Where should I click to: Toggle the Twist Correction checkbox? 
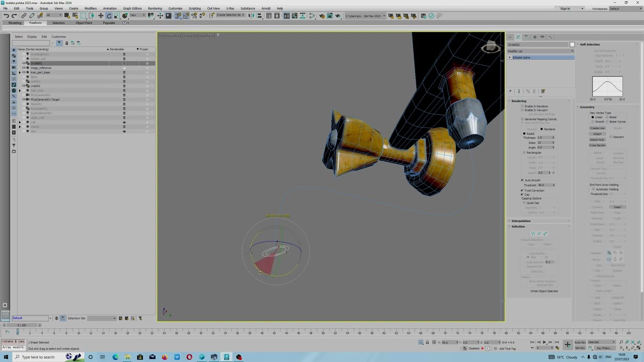(x=523, y=191)
